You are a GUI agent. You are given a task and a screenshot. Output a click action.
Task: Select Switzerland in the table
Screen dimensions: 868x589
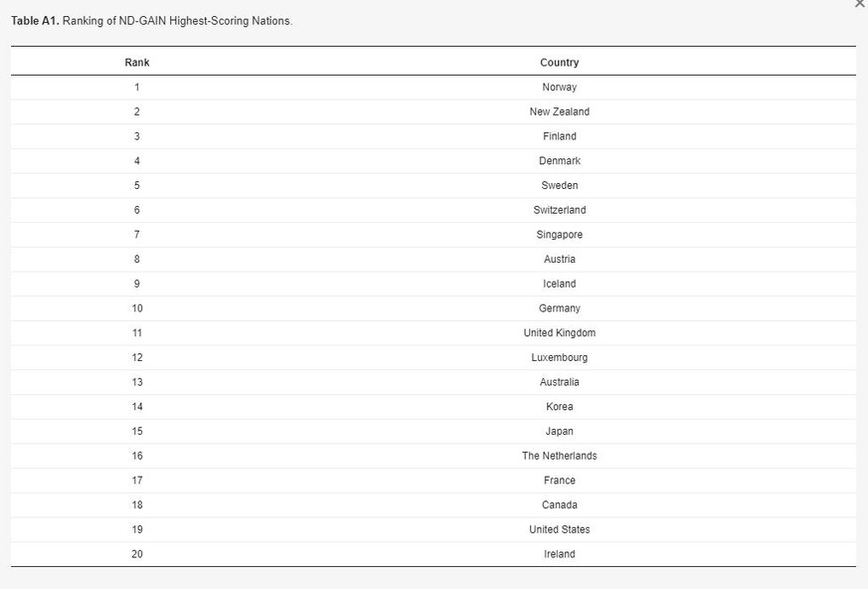coord(559,210)
